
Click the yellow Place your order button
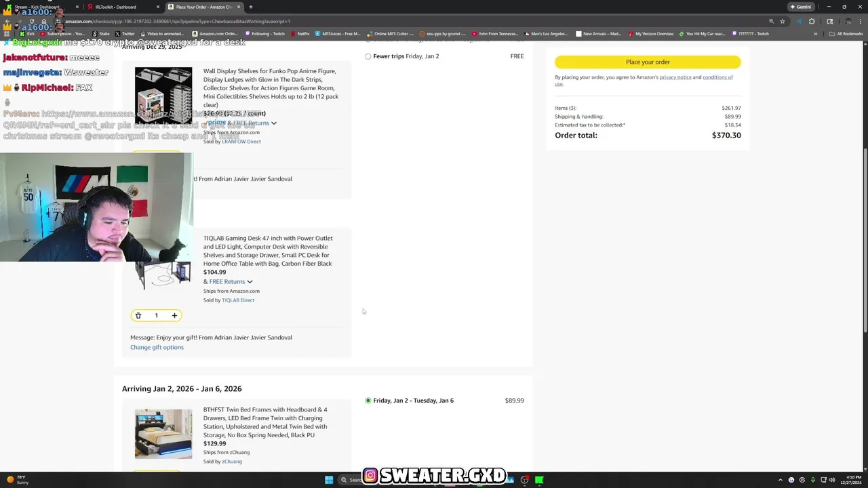point(648,62)
